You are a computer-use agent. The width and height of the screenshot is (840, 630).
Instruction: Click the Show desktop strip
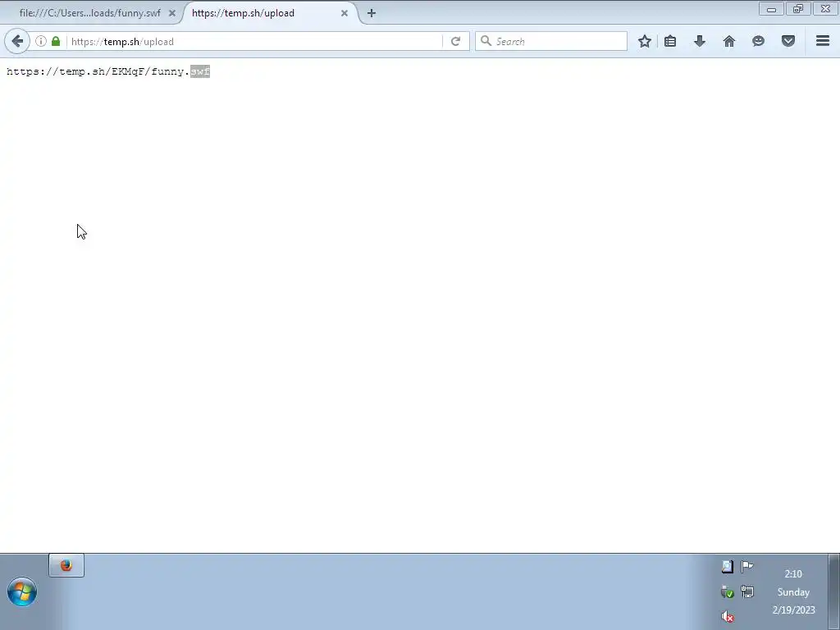pyautogui.click(x=834, y=592)
